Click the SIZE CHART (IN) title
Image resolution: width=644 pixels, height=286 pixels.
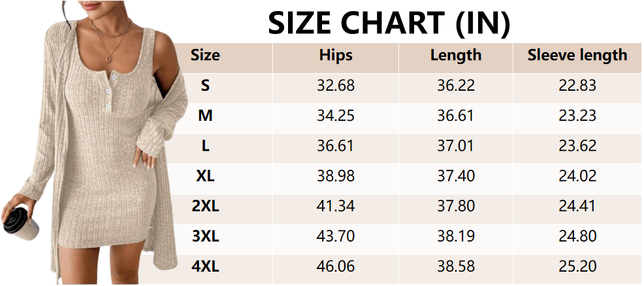click(388, 24)
